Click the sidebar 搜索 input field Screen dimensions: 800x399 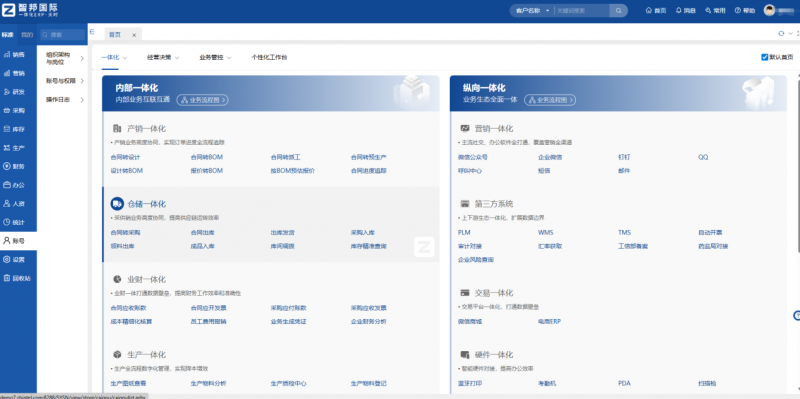[x=63, y=35]
